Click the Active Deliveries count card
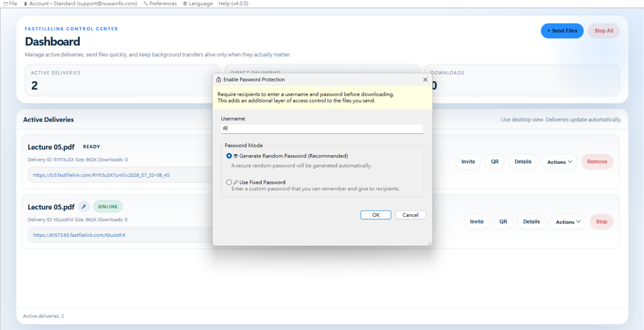 tap(122, 80)
